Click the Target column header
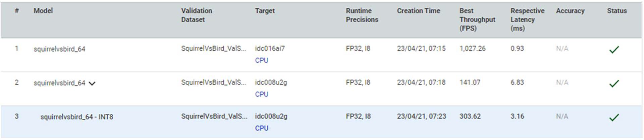This screenshot has width=644, height=140. coord(265,11)
